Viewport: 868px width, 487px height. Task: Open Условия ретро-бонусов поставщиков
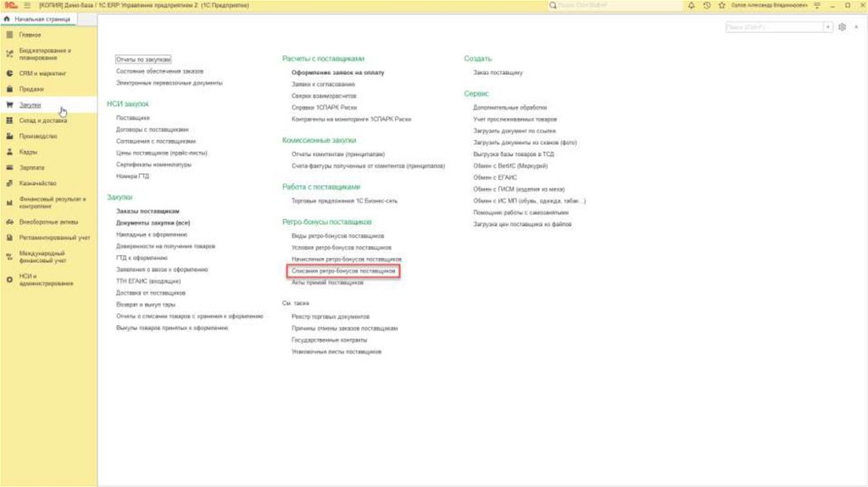342,247
